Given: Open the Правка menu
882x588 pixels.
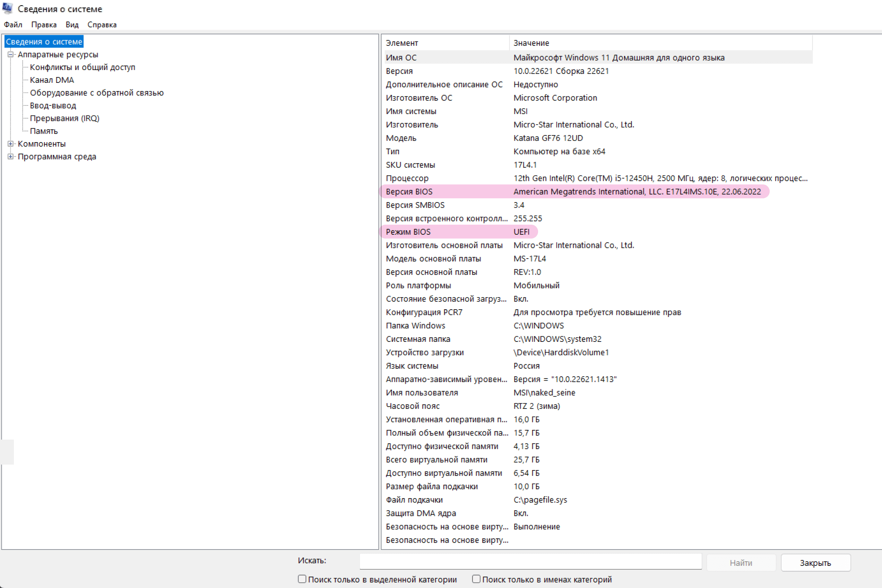Looking at the screenshot, I should pos(44,25).
